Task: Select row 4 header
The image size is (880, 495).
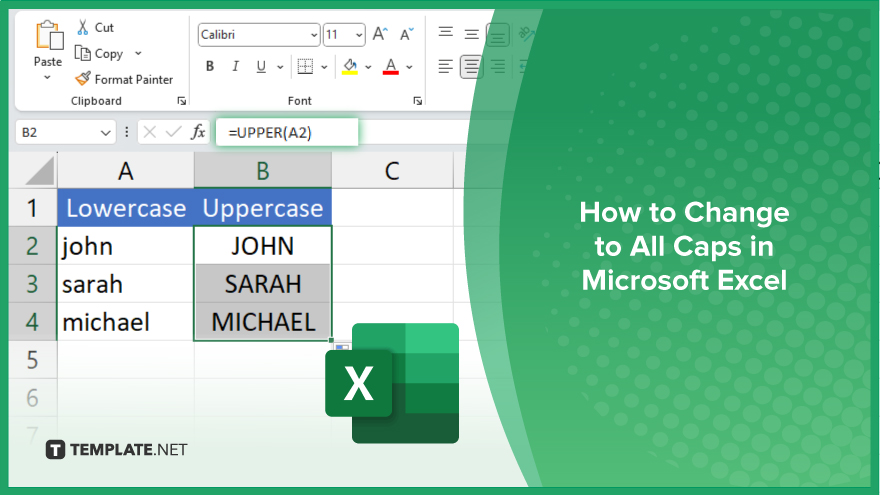Action: click(x=33, y=322)
